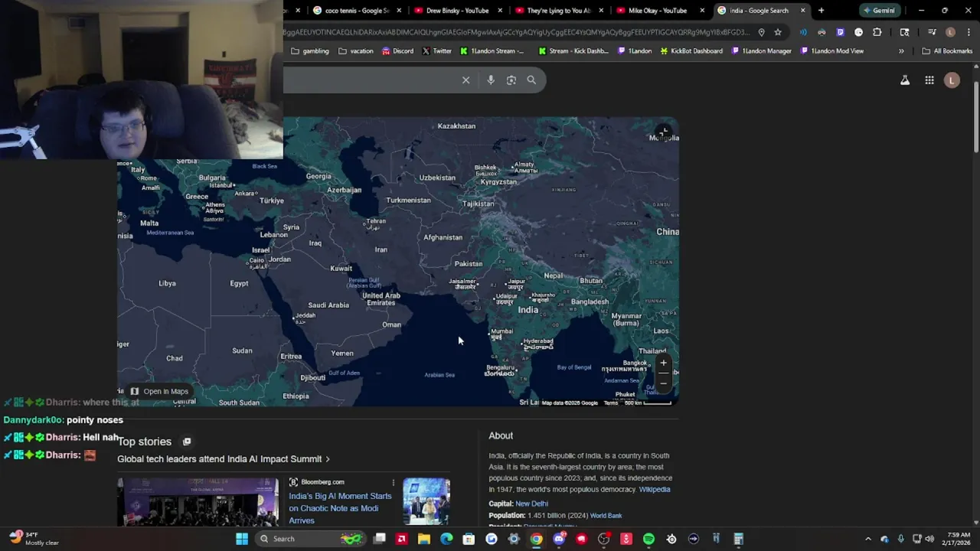This screenshot has height=551, width=980.
Task: Open the Wikipedia link in About
Action: (x=655, y=490)
